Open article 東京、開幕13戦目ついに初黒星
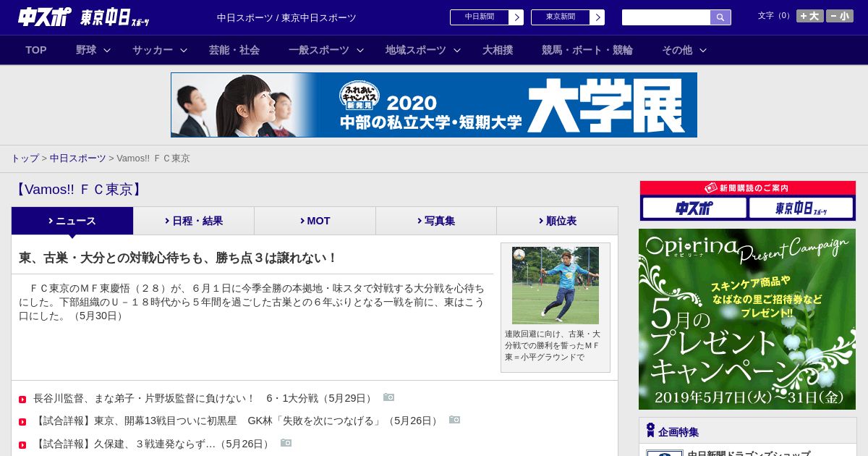This screenshot has height=456, width=868. point(237,421)
